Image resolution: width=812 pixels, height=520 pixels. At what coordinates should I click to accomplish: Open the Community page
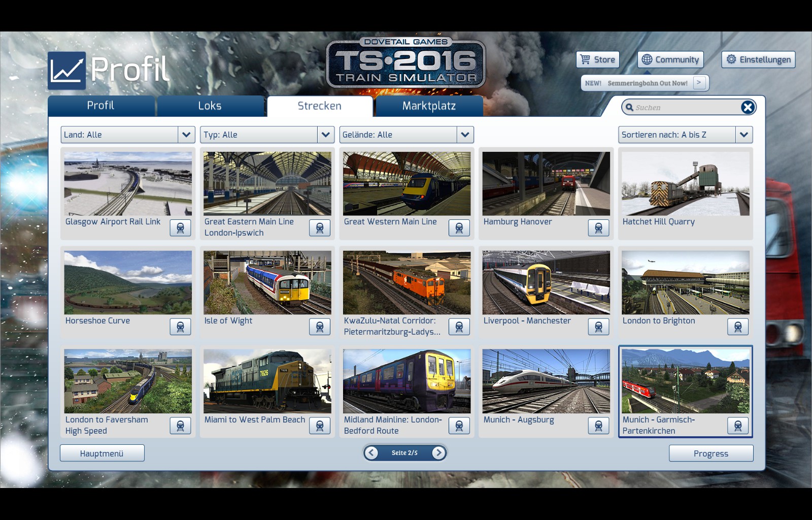click(670, 59)
